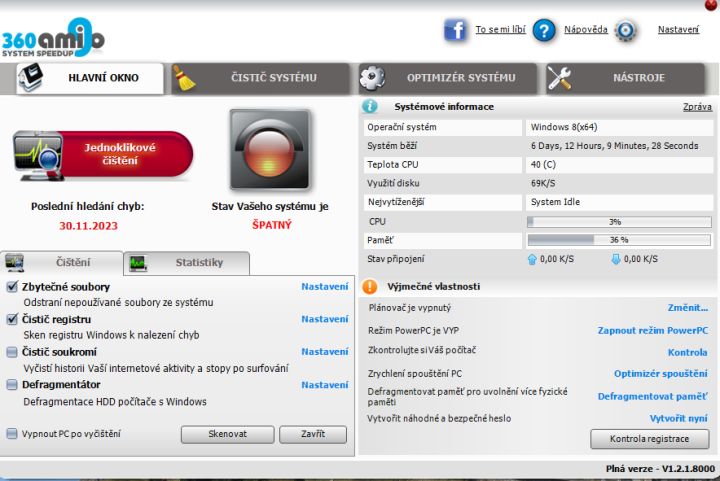This screenshot has width=720, height=481.
Task: Click the System Idle value
Action: (555, 202)
